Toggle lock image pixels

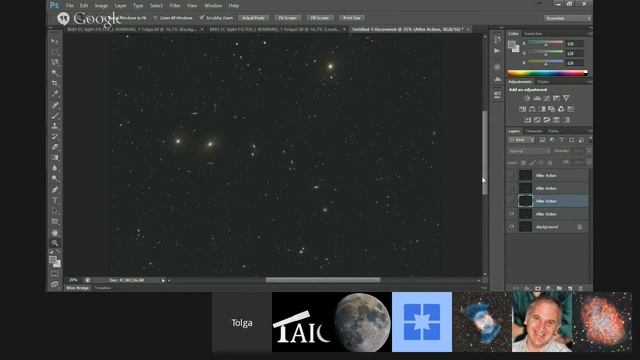point(532,162)
